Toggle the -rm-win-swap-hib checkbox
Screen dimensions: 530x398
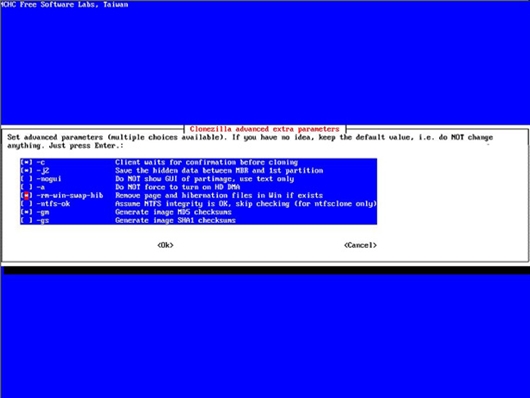pyautogui.click(x=26, y=195)
